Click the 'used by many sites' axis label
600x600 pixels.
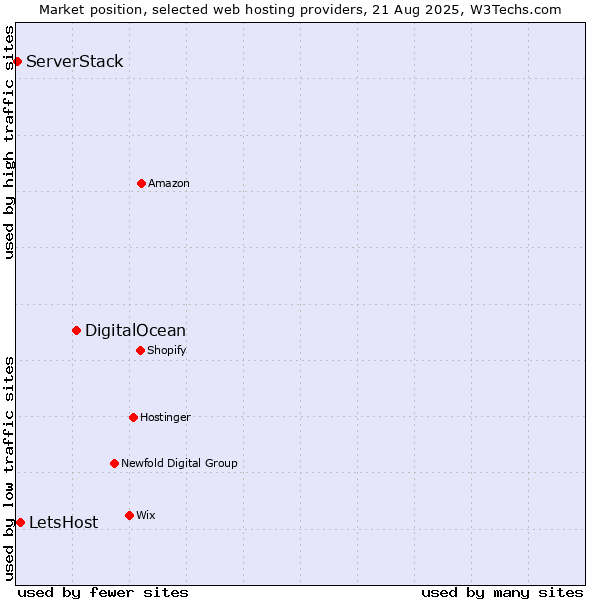[x=502, y=593]
